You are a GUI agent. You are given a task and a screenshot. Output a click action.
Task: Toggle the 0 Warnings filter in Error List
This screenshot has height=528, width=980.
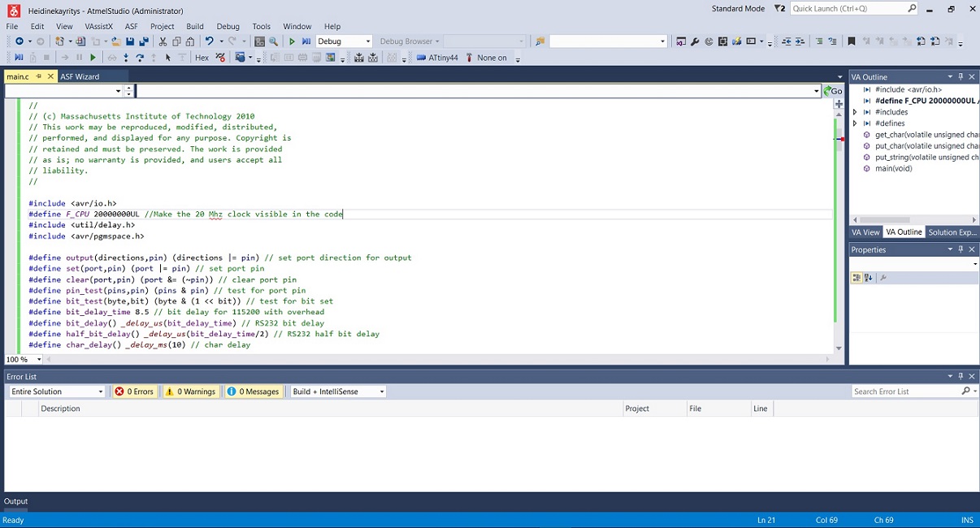point(190,391)
